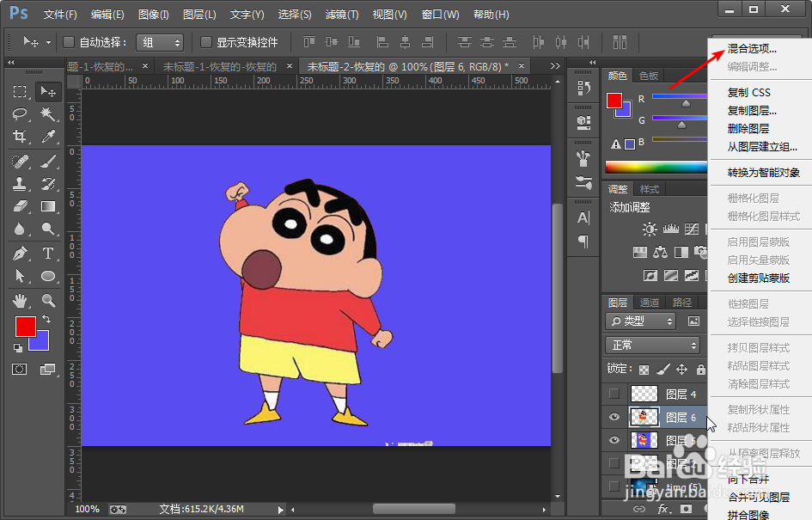Open the 文件(F) menu
This screenshot has width=812, height=520.
pos(60,15)
